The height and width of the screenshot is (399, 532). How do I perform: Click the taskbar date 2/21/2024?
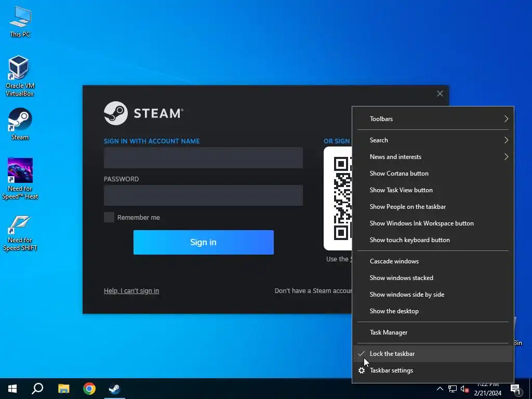pos(487,393)
